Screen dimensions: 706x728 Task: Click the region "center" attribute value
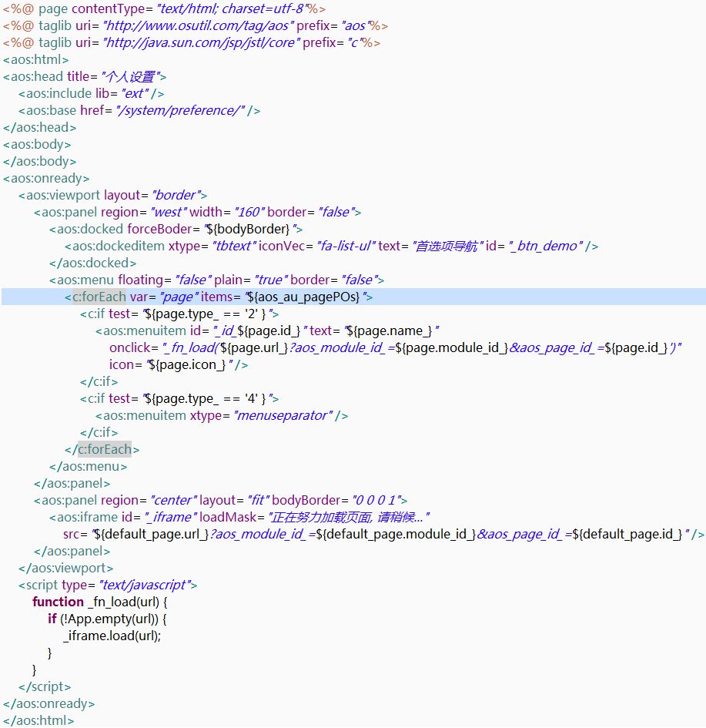pyautogui.click(x=174, y=501)
